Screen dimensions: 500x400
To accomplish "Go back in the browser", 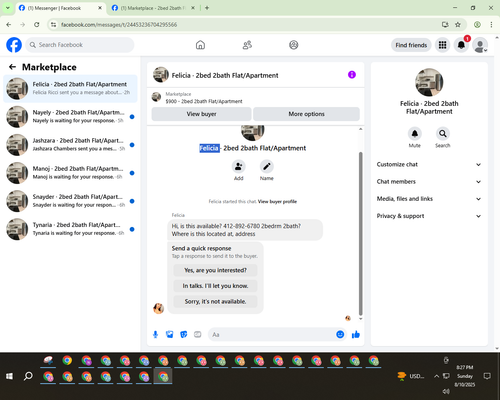I will pos(9,24).
